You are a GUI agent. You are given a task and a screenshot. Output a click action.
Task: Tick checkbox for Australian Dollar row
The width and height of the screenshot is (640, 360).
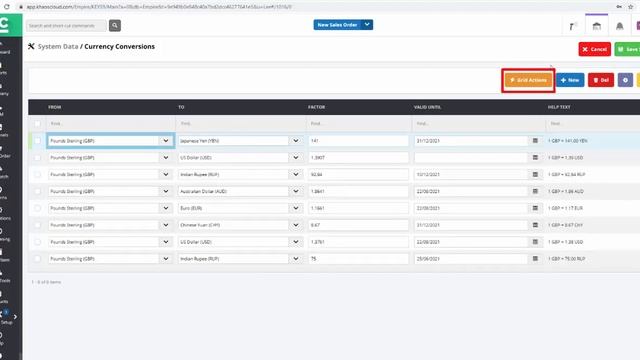[38, 191]
